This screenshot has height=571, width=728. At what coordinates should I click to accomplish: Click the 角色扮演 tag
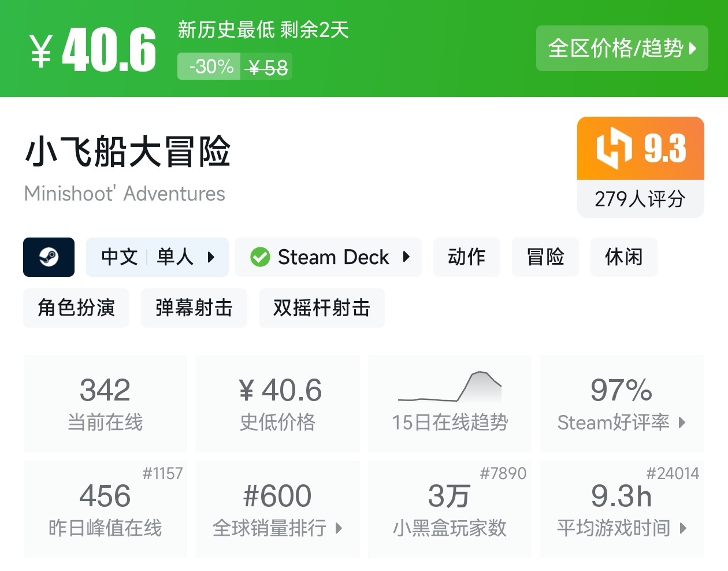(76, 307)
